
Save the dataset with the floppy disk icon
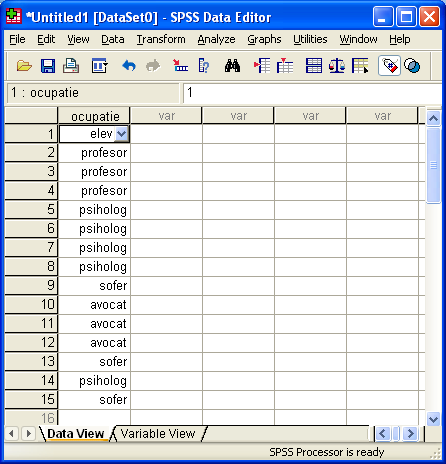[x=48, y=66]
